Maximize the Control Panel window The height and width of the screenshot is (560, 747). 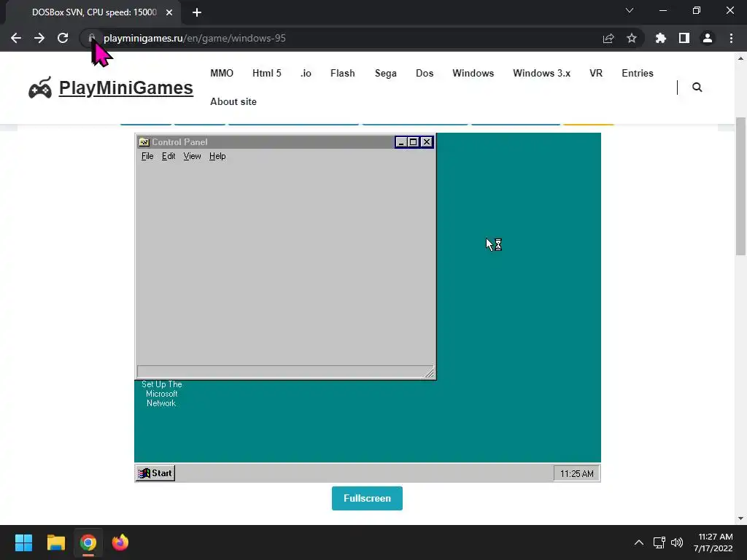[413, 142]
